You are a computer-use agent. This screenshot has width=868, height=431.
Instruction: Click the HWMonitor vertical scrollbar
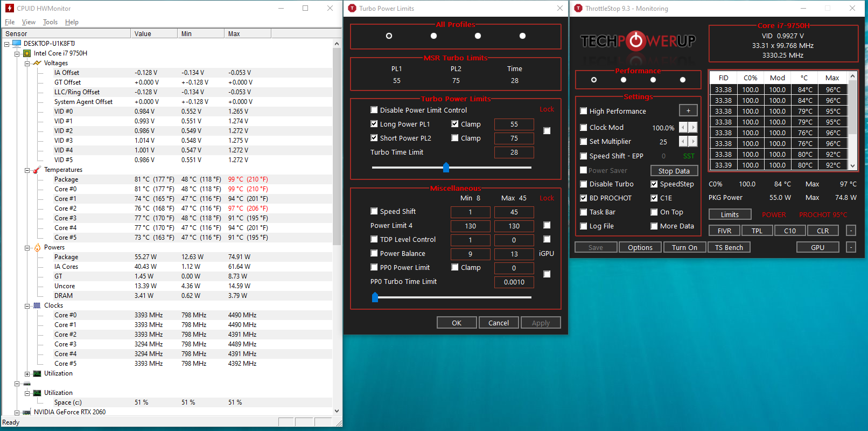coord(337,226)
